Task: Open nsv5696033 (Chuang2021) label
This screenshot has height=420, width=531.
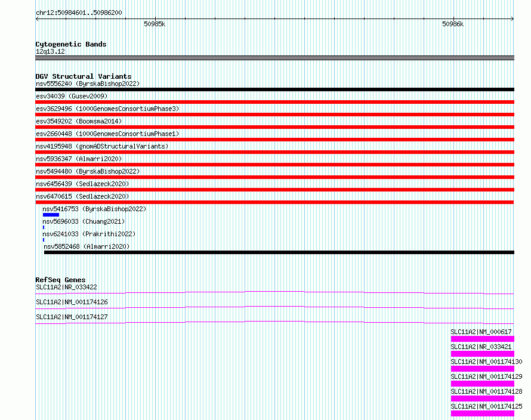Action: click(x=84, y=221)
